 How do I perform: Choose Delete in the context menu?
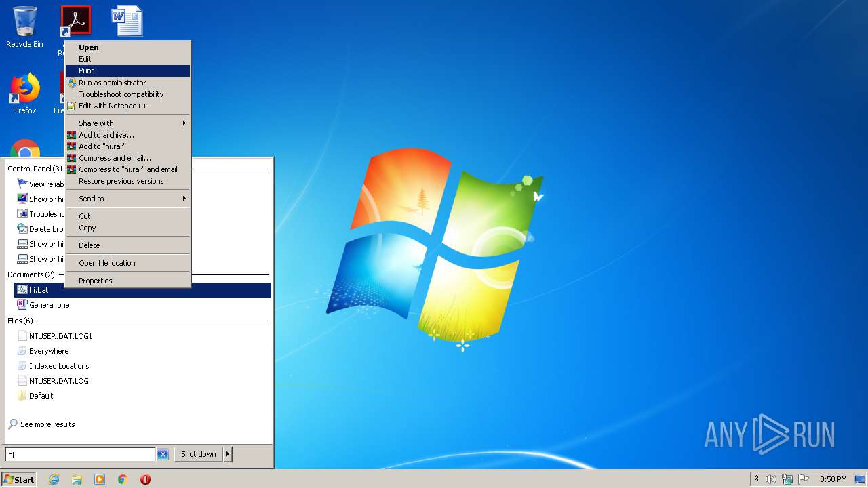(x=127, y=245)
